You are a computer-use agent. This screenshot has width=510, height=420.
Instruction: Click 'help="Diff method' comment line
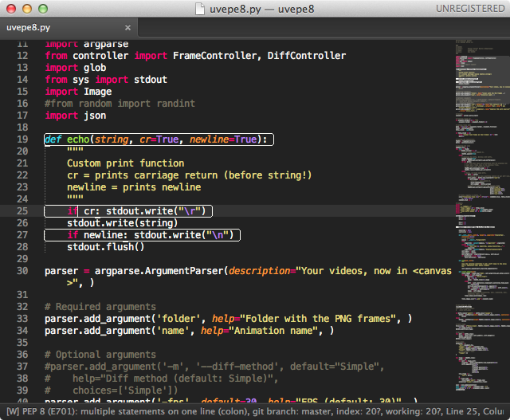161,379
